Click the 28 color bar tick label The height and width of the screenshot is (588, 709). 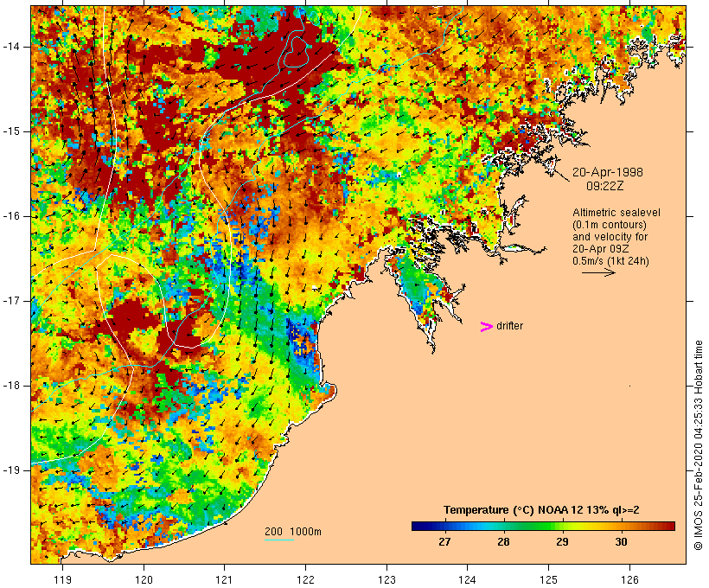(x=503, y=541)
